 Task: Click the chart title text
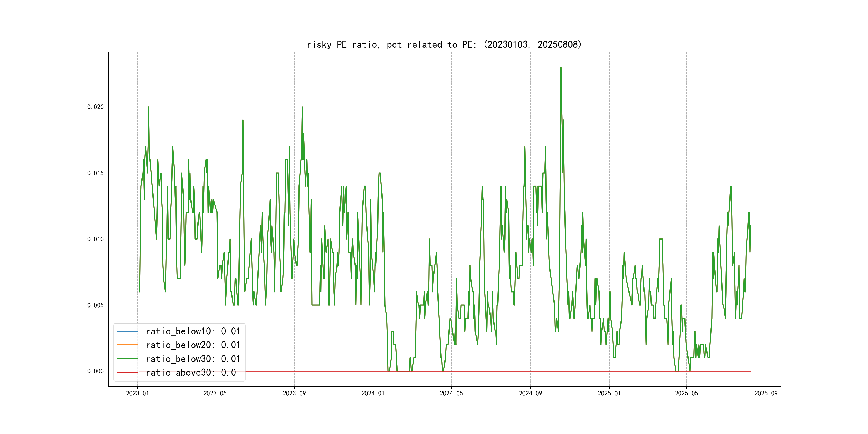point(444,44)
